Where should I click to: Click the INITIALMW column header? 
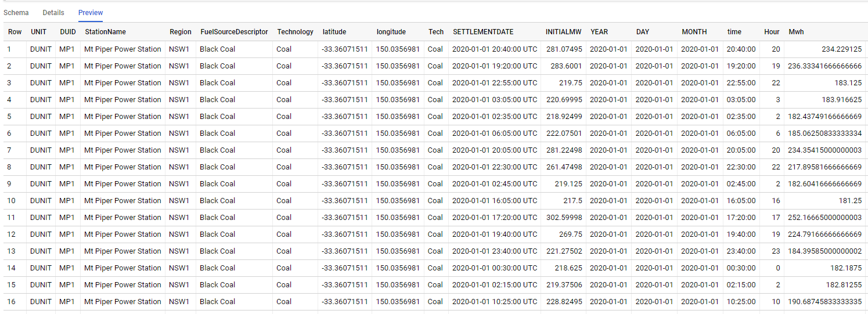point(564,32)
